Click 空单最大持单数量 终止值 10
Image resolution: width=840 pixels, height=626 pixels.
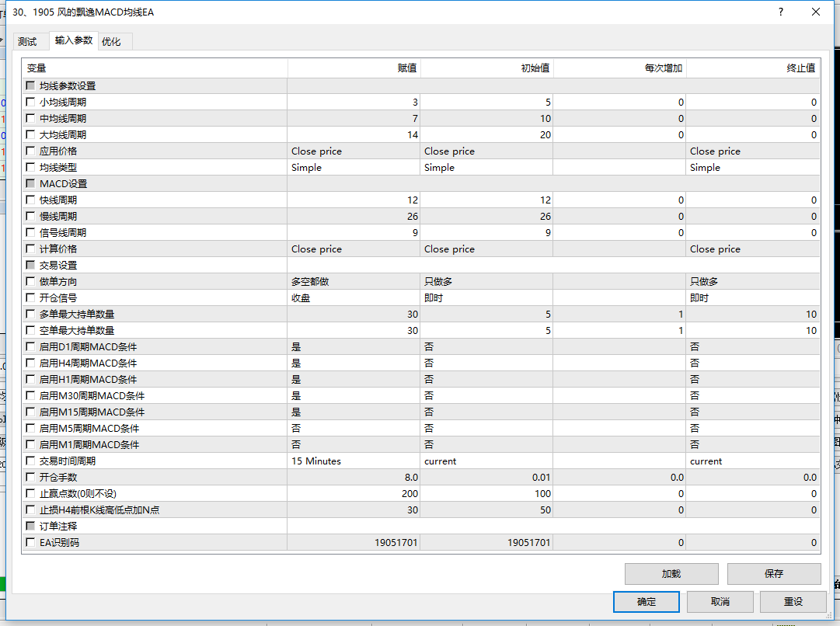[x=753, y=330]
